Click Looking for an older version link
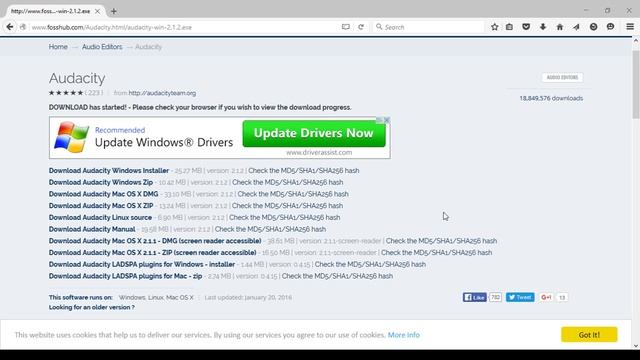 92,307
